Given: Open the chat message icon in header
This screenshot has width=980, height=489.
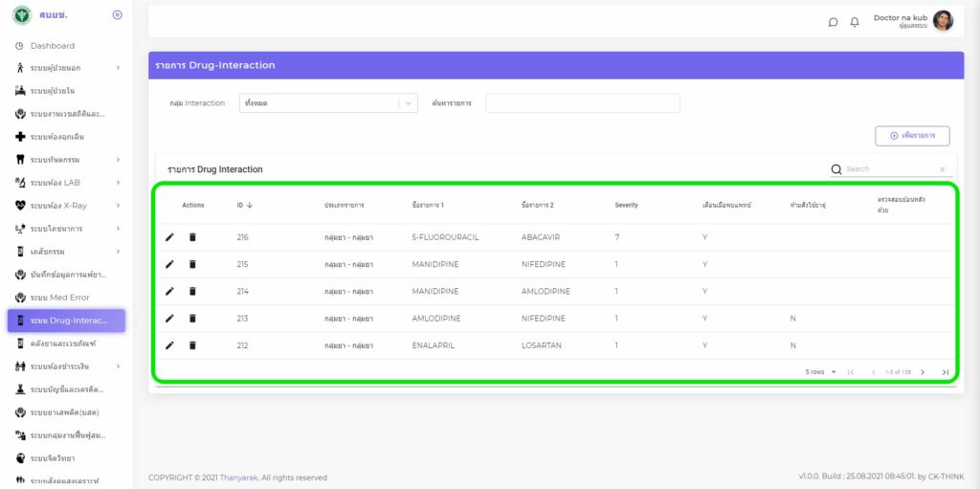Looking at the screenshot, I should [x=833, y=22].
